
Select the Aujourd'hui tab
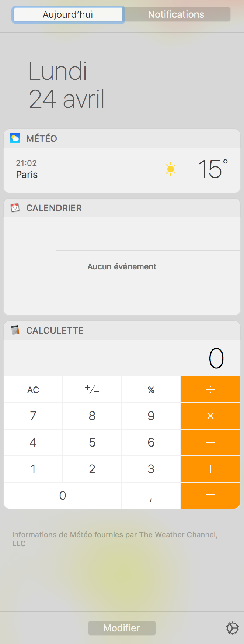(68, 14)
